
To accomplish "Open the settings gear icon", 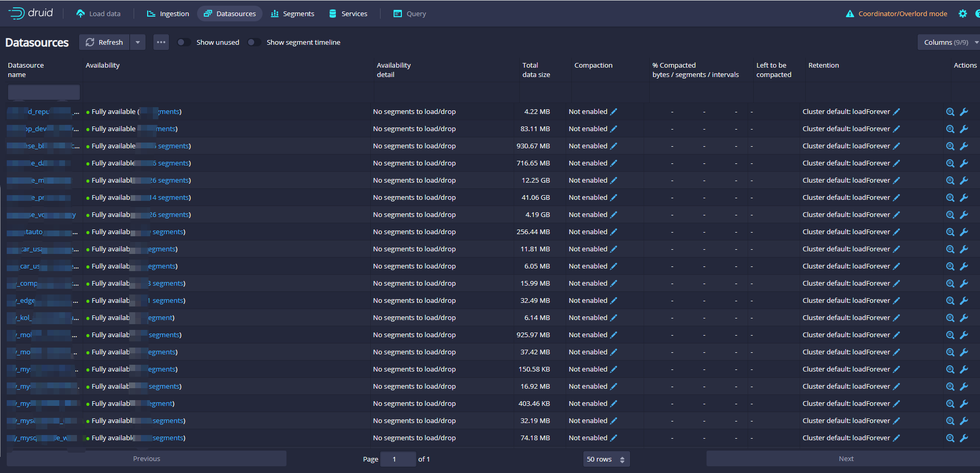I will (x=962, y=14).
